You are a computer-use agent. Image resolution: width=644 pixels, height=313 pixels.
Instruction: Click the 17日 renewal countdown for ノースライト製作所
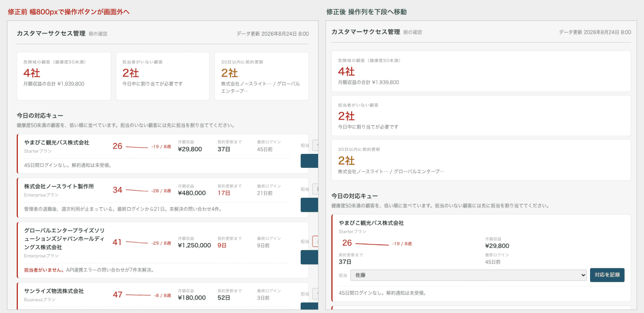coord(224,193)
